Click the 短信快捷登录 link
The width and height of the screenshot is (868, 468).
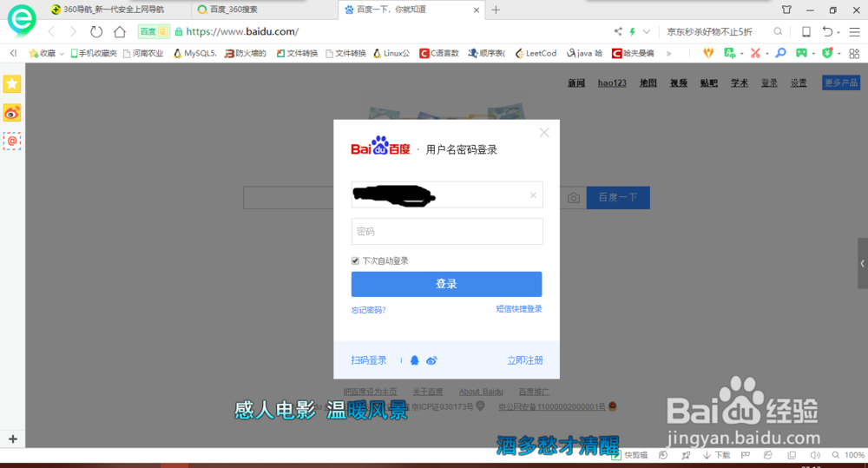coord(519,309)
